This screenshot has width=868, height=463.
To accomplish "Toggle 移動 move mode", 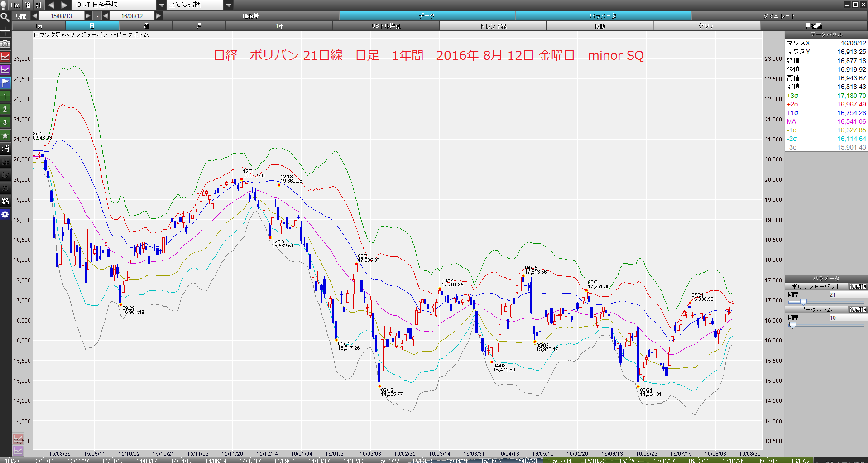I will 599,26.
